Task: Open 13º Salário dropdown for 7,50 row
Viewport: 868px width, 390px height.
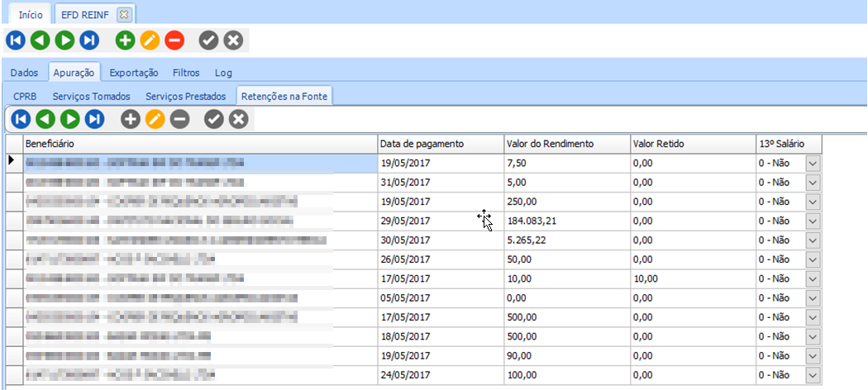Action: point(813,164)
